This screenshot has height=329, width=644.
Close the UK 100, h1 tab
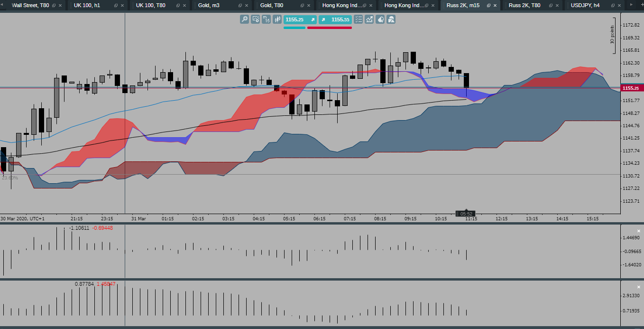coord(122,6)
